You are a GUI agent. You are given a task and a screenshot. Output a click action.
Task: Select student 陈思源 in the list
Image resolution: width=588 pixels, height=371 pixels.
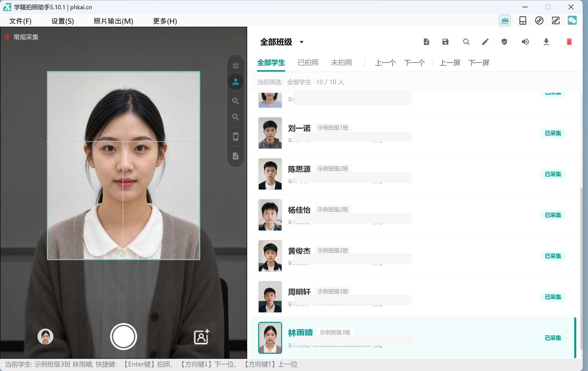tap(413, 174)
